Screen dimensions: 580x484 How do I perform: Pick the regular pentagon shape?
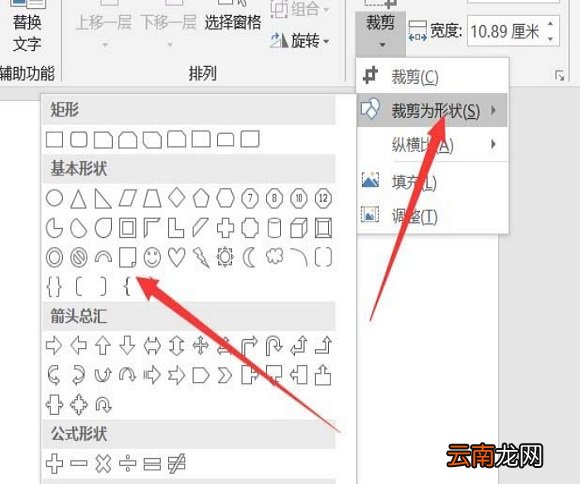point(201,198)
